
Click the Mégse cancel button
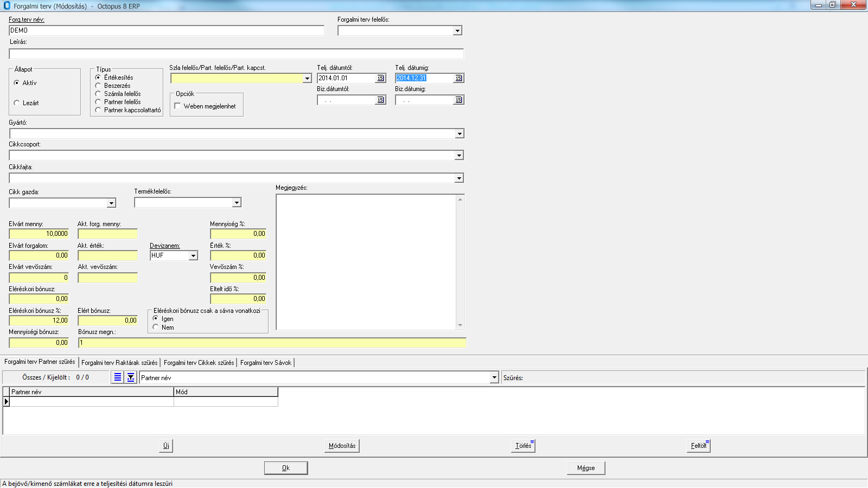click(x=586, y=468)
